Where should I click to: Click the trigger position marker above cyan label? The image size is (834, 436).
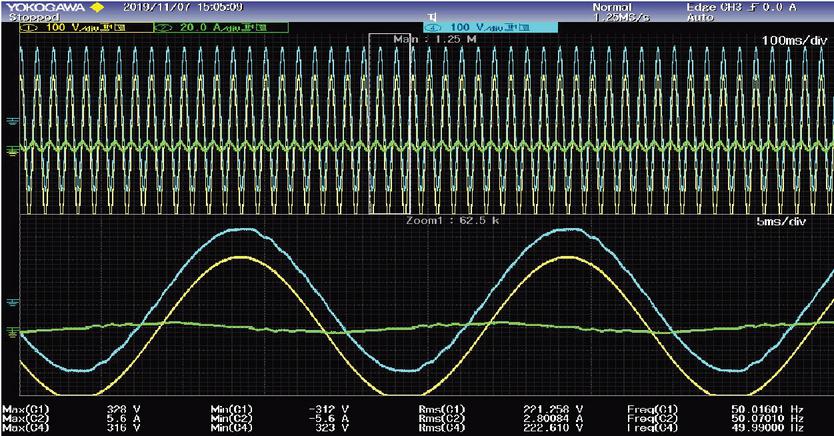click(x=433, y=15)
